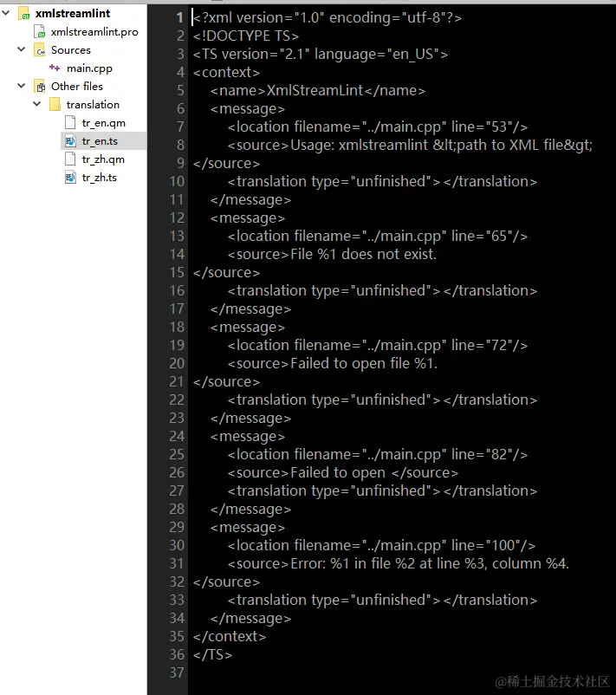The height and width of the screenshot is (695, 616).
Task: Click the tr_en.ts translation file icon
Action: [70, 141]
